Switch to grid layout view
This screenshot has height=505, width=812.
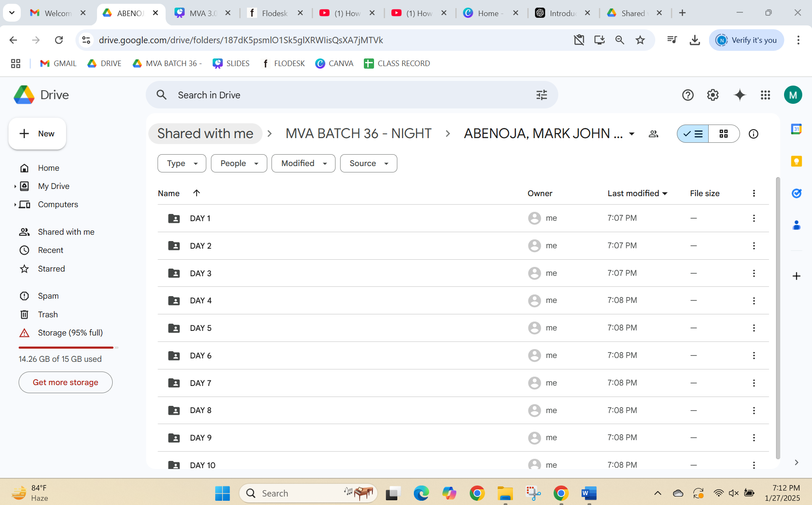(724, 134)
